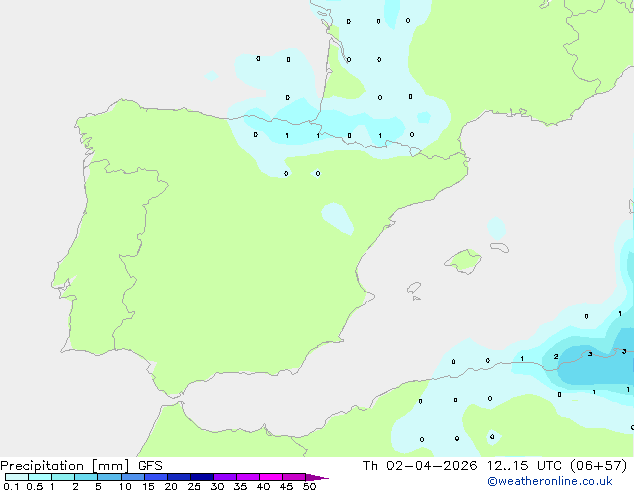This screenshot has width=634, height=490.
Task: Click the '0.5' legend scale label
Action: (x=35, y=486)
